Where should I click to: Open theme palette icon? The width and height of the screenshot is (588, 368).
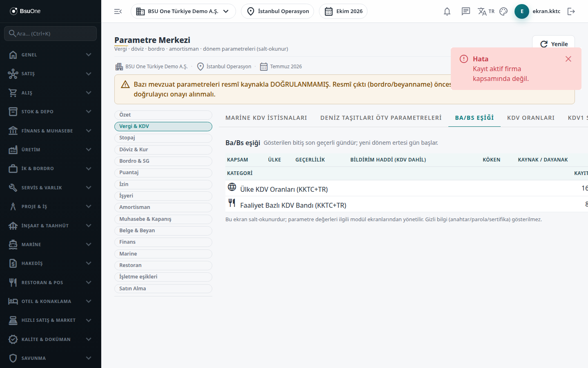tap(503, 11)
